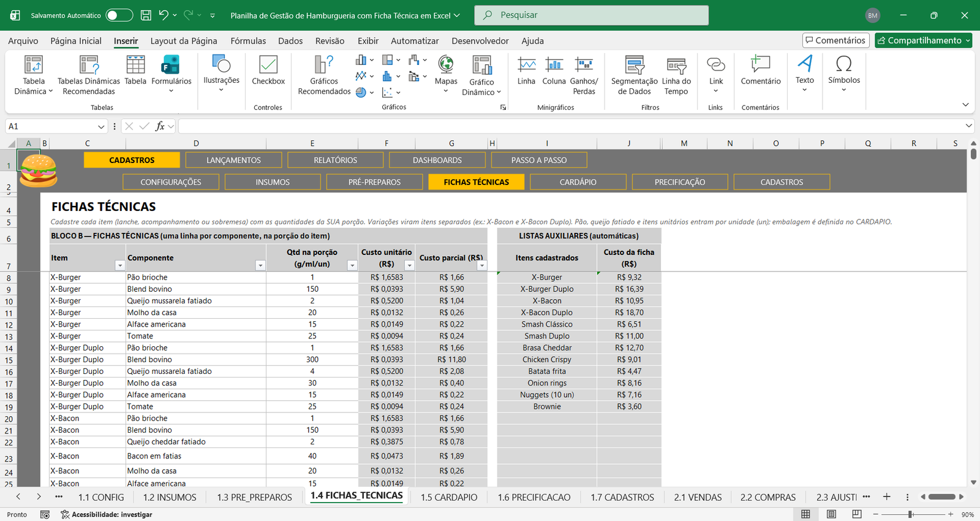Click the save icon in title bar
The height and width of the screenshot is (521, 980).
coord(146,15)
